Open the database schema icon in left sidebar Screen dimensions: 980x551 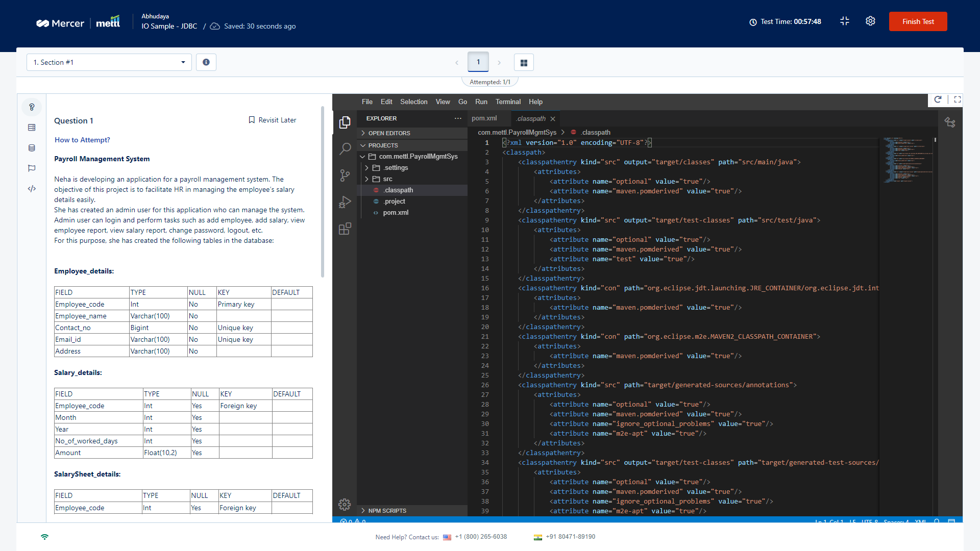pos(32,148)
